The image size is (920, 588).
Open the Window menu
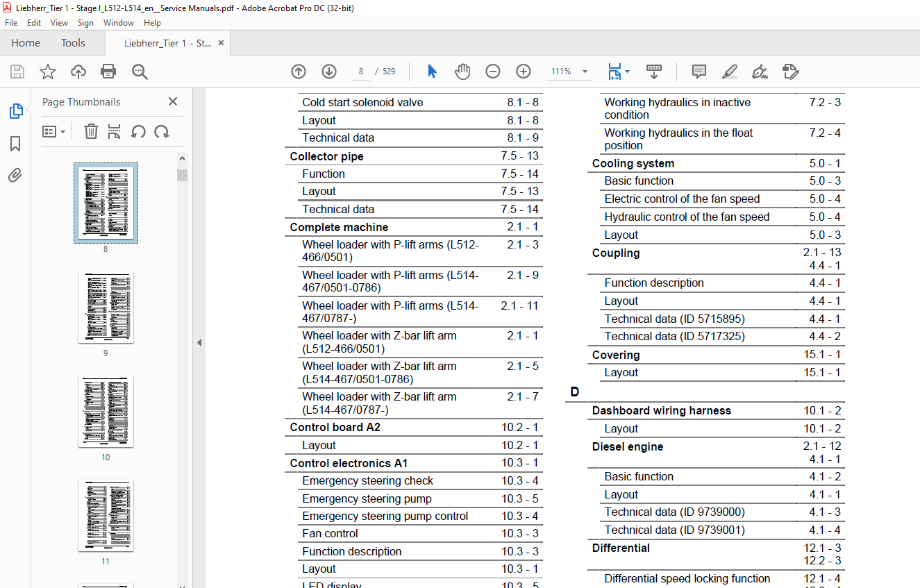(x=119, y=23)
